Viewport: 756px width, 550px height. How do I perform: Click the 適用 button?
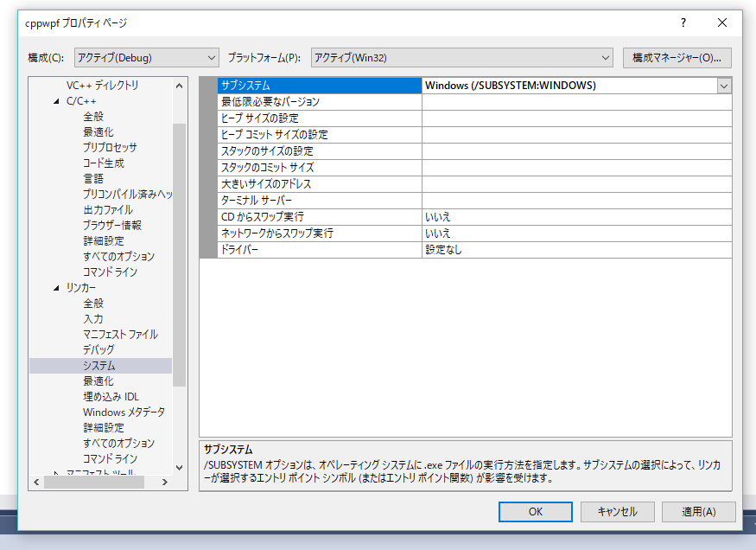[x=698, y=511]
